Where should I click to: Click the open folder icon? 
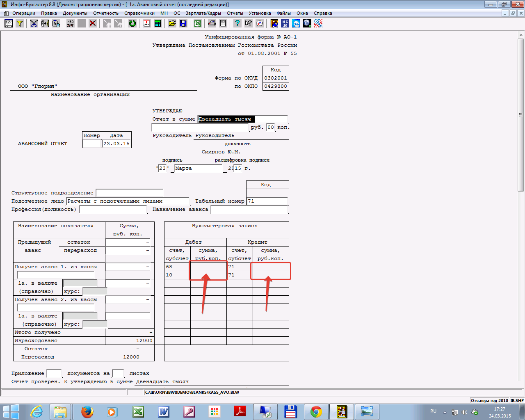172,23
